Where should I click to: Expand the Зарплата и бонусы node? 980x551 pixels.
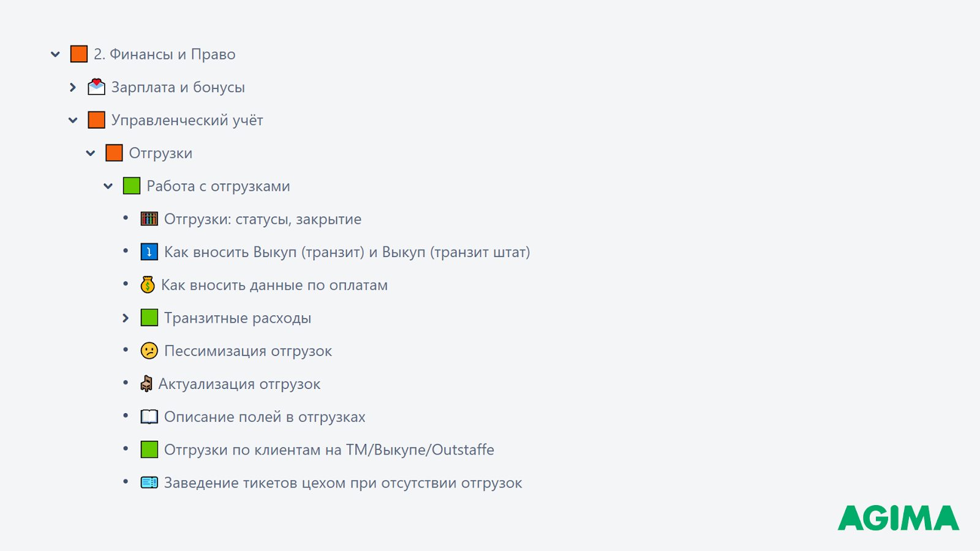tap(73, 88)
